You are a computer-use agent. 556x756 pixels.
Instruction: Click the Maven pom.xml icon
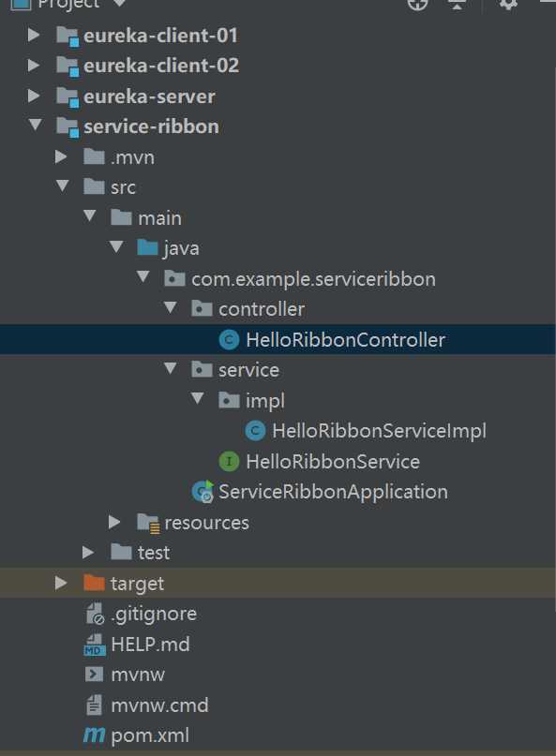click(94, 735)
